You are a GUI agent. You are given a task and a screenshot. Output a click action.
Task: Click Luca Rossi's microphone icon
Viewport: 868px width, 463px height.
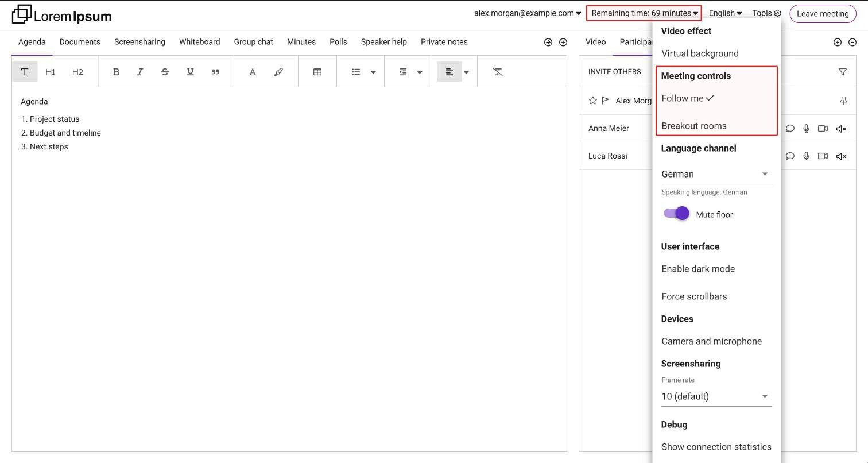point(807,156)
